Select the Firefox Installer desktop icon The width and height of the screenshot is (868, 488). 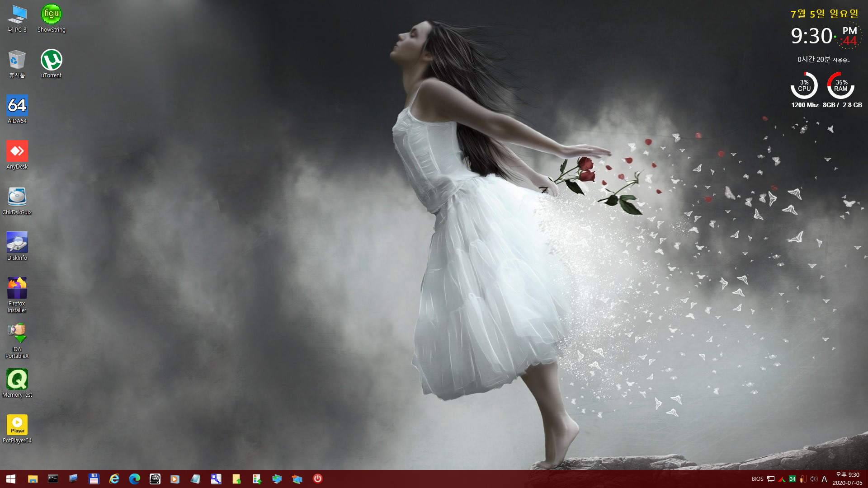[x=17, y=296]
